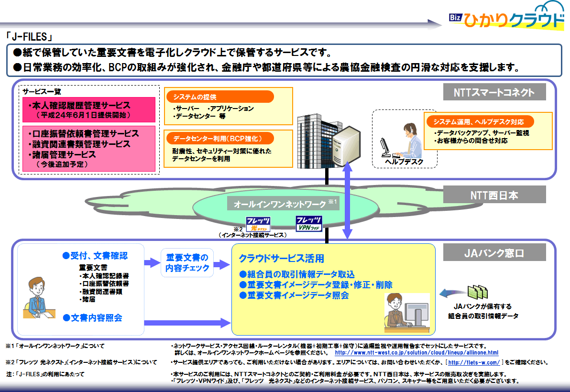Click the クラウドサービス活用 heading
The width and height of the screenshot is (570, 392).
click(281, 258)
